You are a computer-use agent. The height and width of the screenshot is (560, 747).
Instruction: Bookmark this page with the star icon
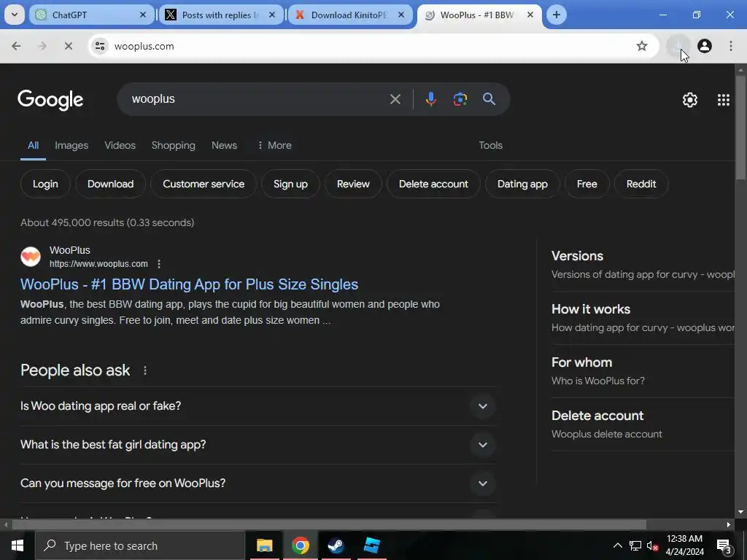(x=642, y=46)
